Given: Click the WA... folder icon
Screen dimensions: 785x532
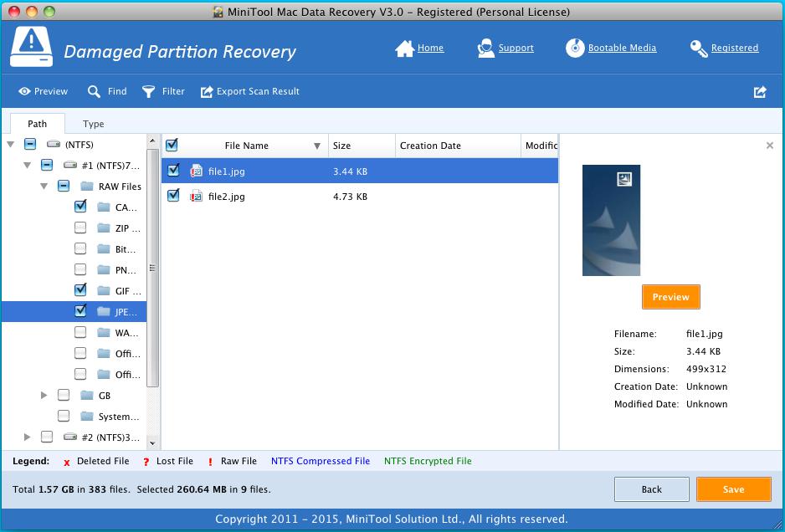Looking at the screenshot, I should point(104,332).
